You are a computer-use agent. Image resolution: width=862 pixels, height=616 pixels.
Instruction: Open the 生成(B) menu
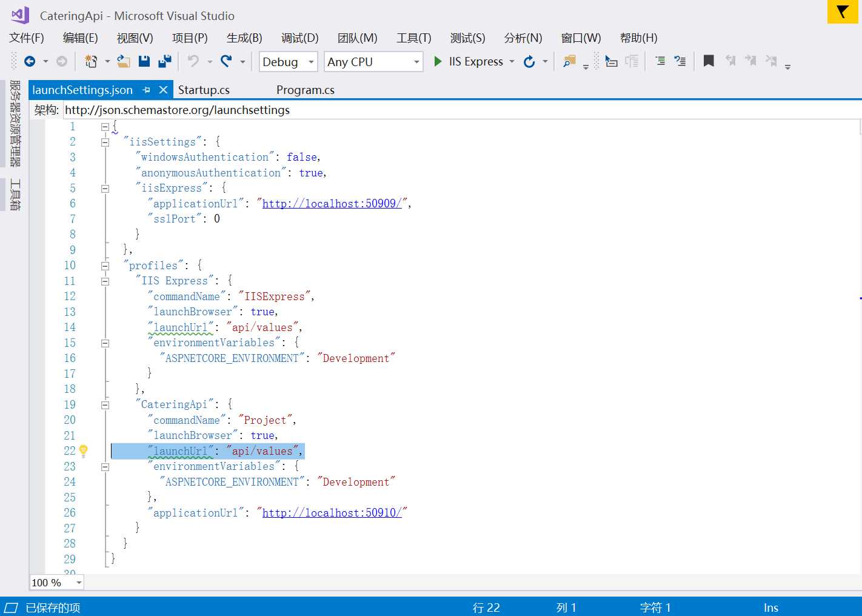click(x=244, y=38)
